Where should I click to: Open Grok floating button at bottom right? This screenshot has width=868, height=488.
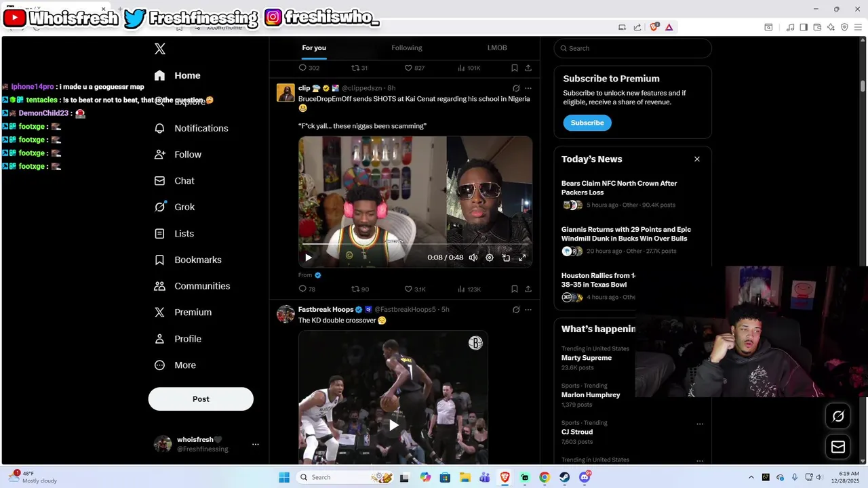[x=838, y=416]
